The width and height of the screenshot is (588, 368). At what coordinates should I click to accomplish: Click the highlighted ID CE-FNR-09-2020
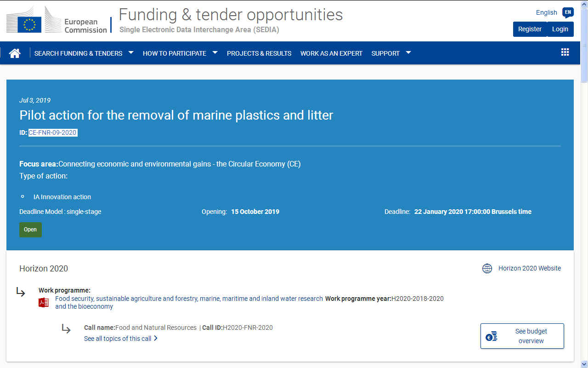click(x=53, y=132)
